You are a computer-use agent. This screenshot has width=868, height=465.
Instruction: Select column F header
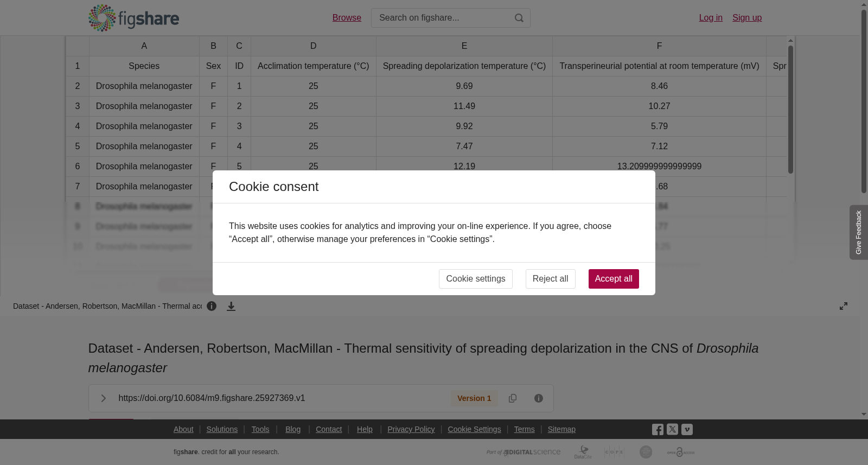click(659, 46)
